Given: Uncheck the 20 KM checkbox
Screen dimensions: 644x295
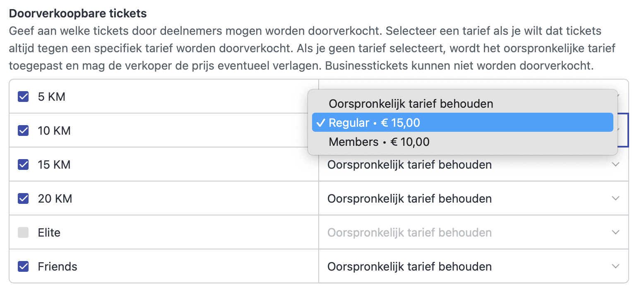Looking at the screenshot, I should click(23, 199).
